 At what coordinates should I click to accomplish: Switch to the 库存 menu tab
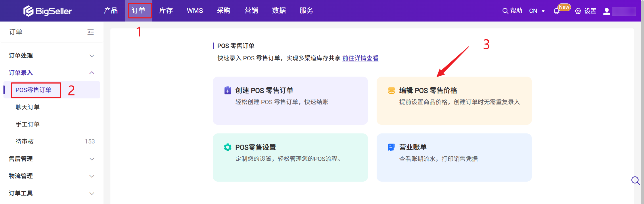coord(166,11)
